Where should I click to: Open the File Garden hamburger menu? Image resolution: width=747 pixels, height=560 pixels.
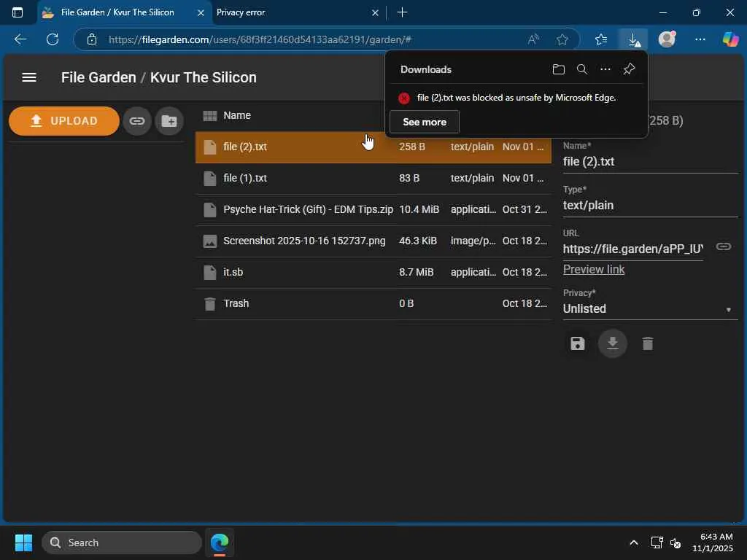pyautogui.click(x=29, y=77)
